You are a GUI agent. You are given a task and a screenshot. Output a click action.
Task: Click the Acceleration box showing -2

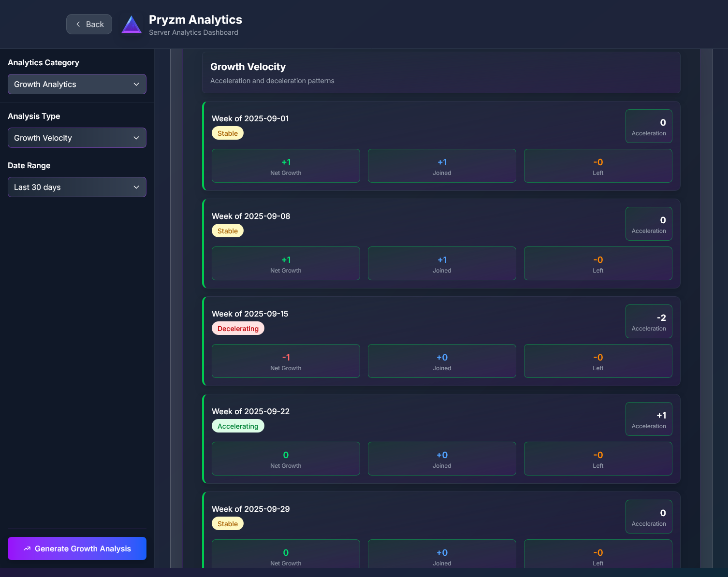tap(648, 321)
